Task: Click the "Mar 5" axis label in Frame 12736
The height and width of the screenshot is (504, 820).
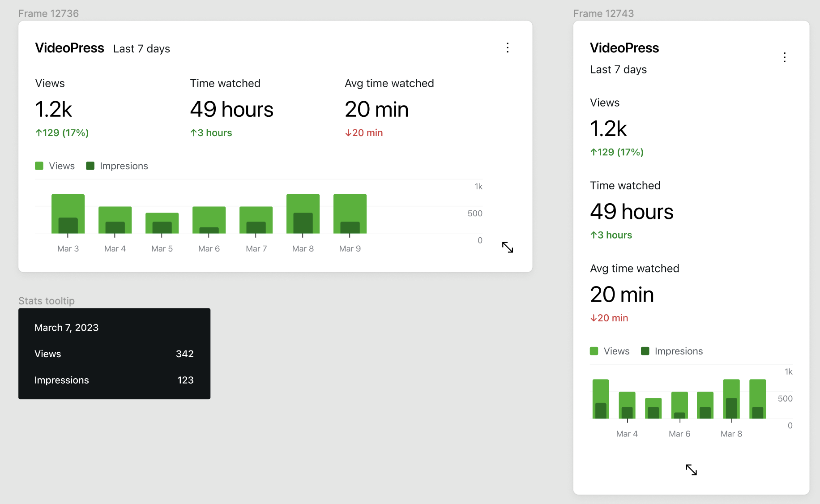Action: (x=162, y=249)
